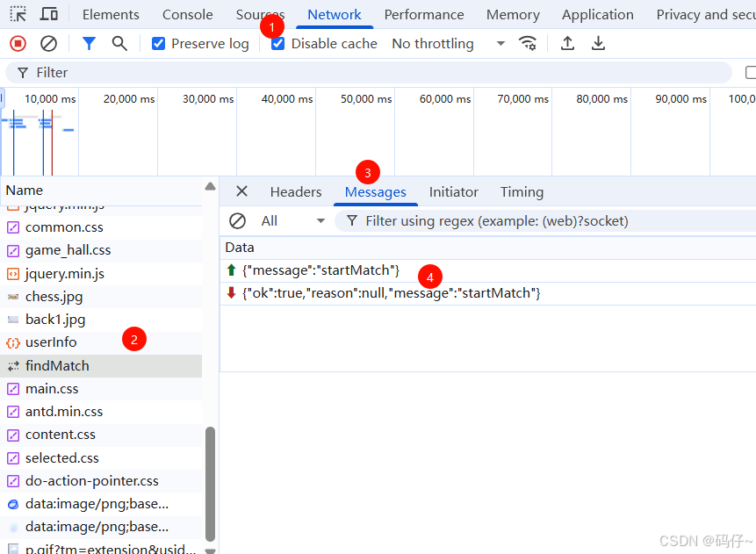Open network conditions wifi-gear icon

pyautogui.click(x=528, y=43)
